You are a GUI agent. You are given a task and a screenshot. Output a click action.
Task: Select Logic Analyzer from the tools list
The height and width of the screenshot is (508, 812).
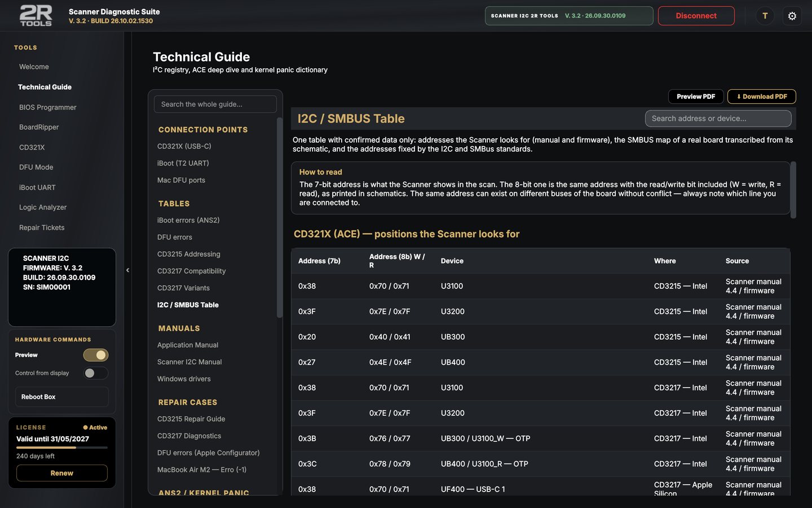(x=43, y=207)
